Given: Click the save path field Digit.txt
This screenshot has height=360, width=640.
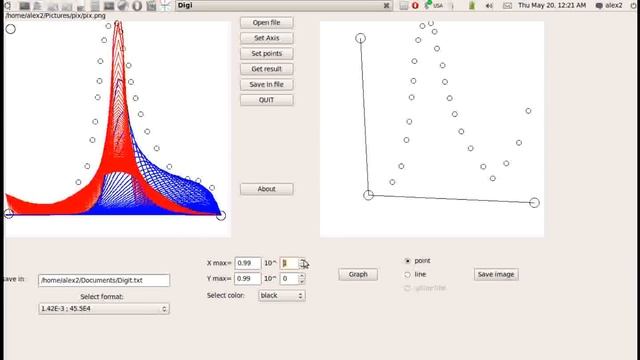Looking at the screenshot, I should click(104, 280).
